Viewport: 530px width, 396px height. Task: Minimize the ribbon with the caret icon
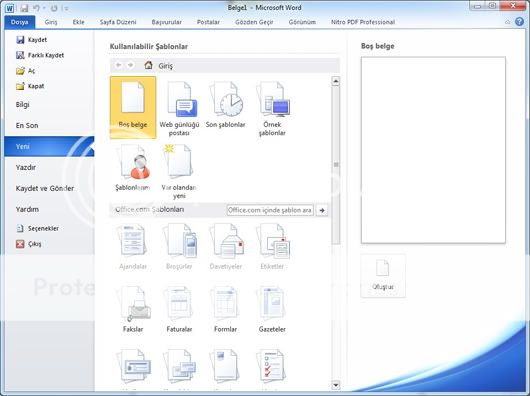(x=507, y=22)
